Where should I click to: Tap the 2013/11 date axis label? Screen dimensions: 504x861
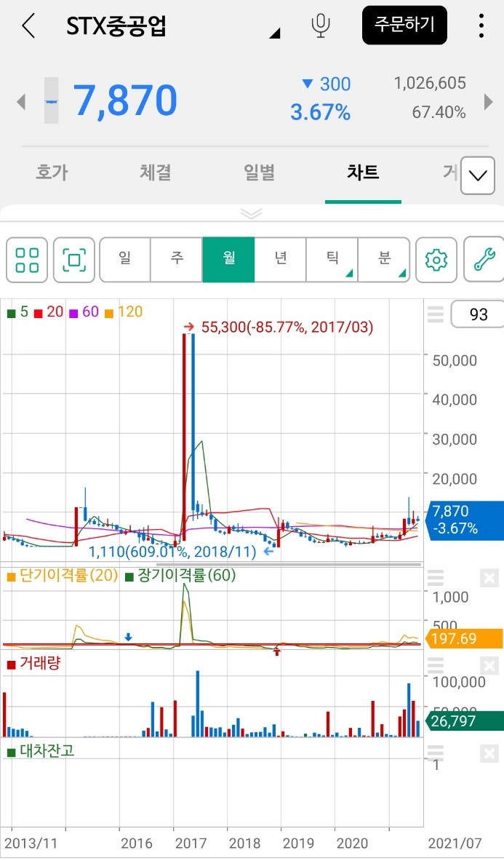(x=30, y=843)
